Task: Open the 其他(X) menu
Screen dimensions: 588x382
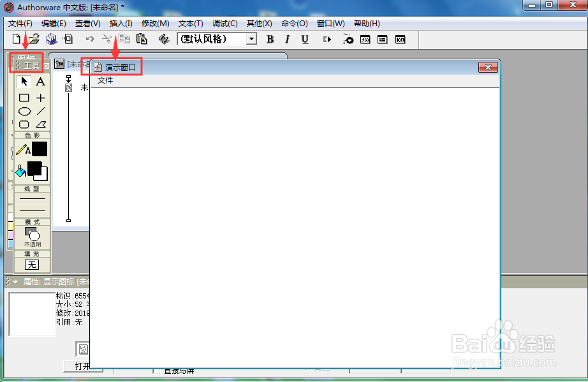Action: (x=259, y=23)
